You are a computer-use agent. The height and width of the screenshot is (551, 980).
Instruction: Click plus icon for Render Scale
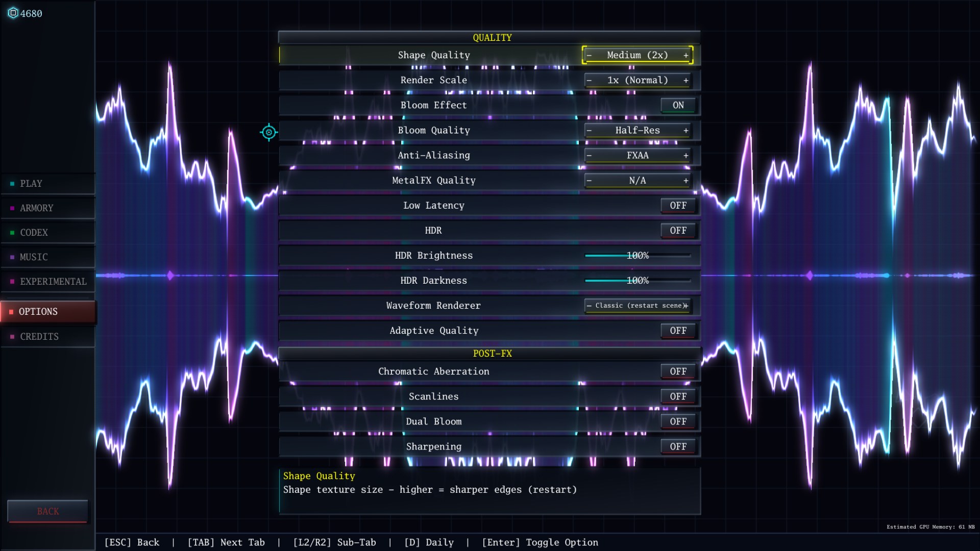tap(685, 80)
